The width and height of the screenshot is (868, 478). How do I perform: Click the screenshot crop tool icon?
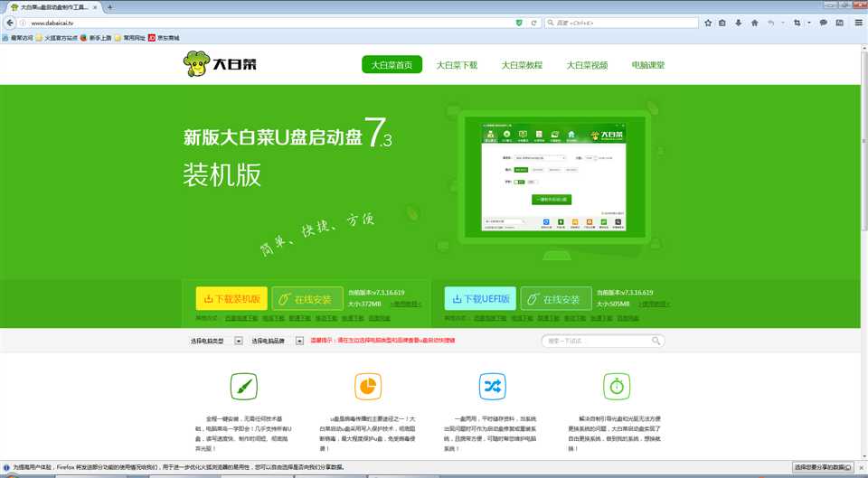[x=797, y=23]
